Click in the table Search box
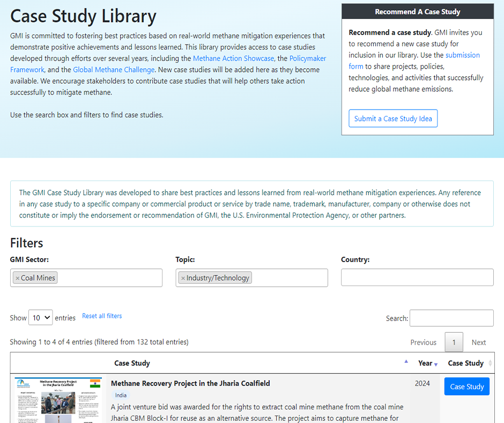 coord(451,318)
